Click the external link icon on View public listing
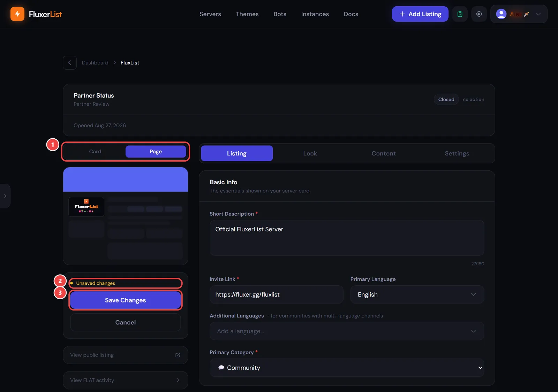The image size is (558, 392). coord(178,355)
